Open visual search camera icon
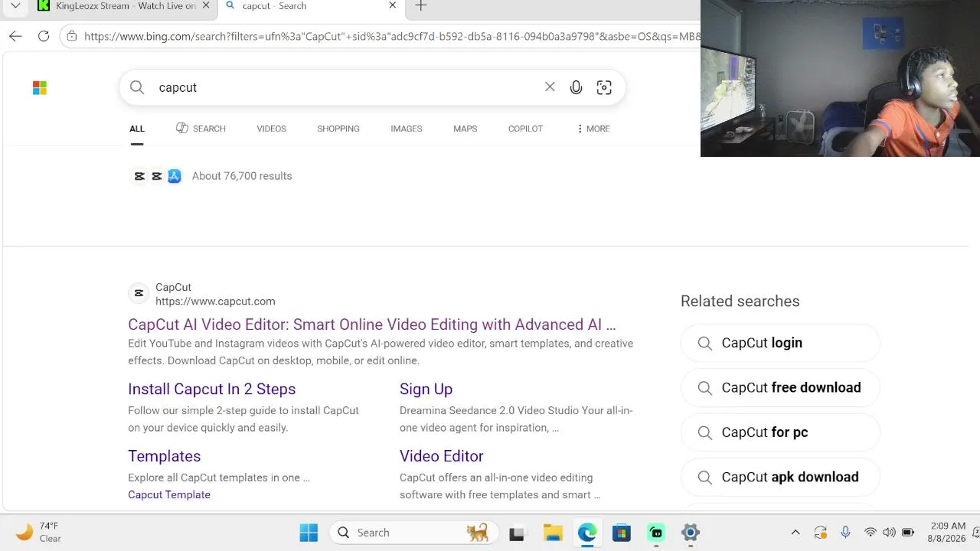The height and width of the screenshot is (551, 980). (x=604, y=88)
